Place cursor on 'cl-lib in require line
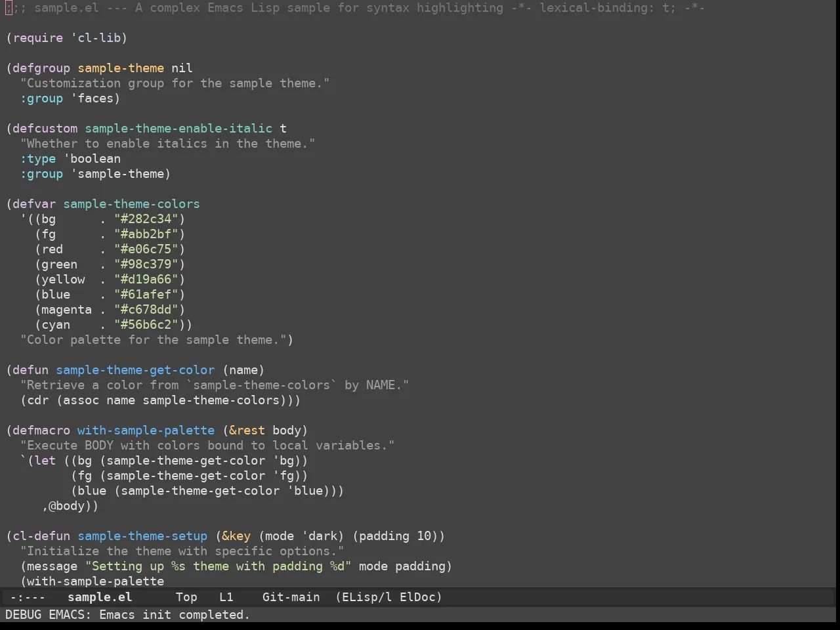 point(96,38)
